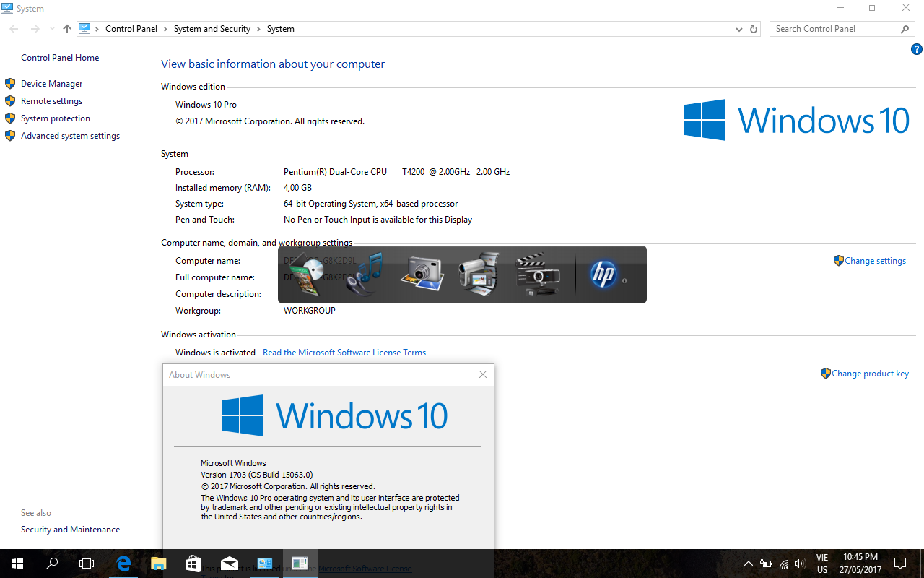
Task: Click the 'WORKGROUP' value
Action: (310, 311)
